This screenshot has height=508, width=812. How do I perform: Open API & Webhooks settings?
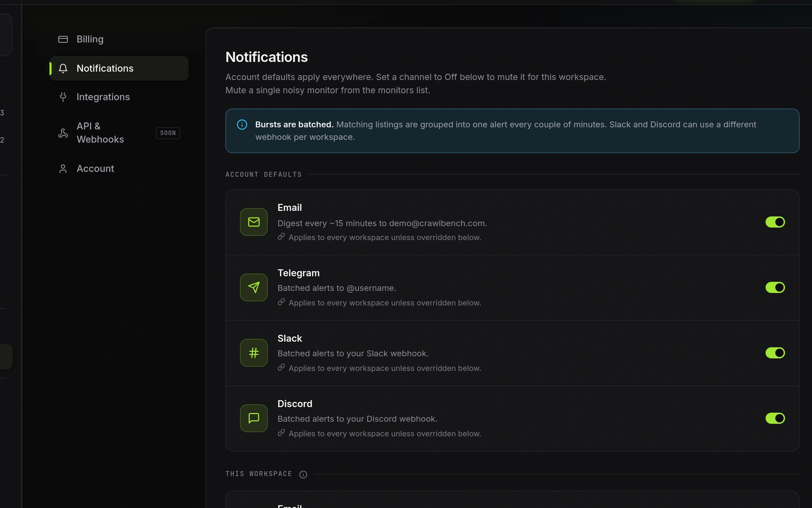(119, 133)
